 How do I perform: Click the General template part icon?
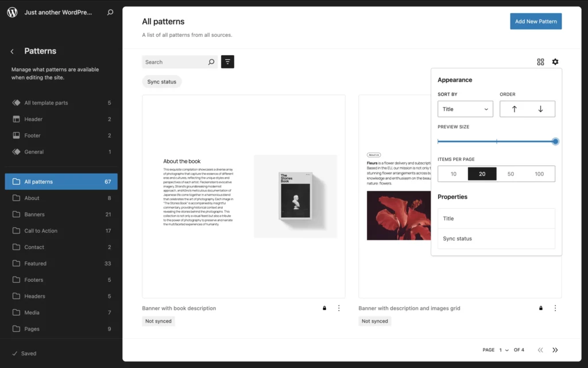[x=16, y=152]
